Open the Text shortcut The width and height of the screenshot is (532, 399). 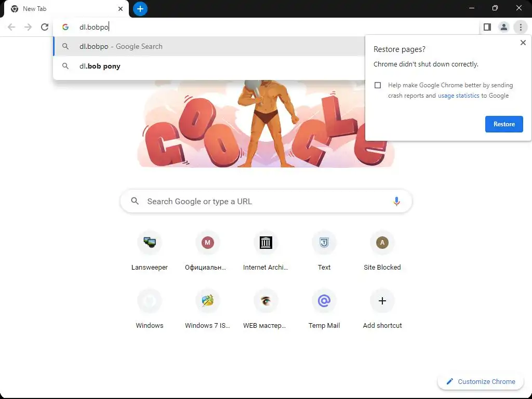324,251
